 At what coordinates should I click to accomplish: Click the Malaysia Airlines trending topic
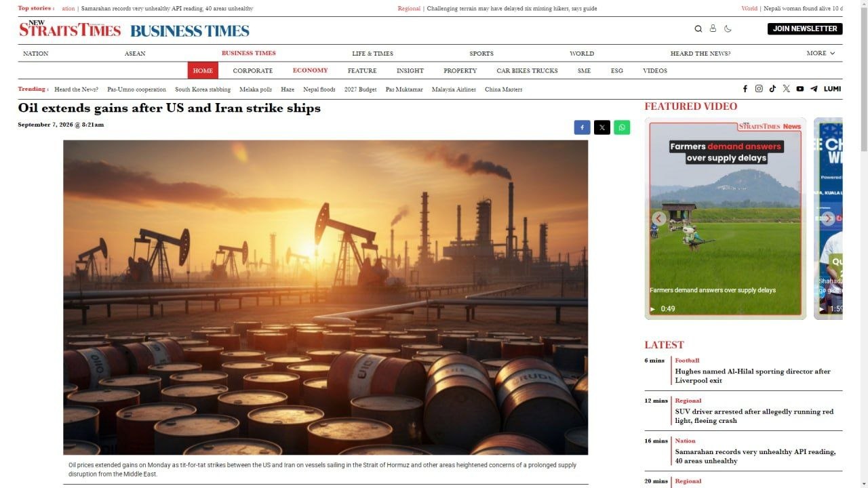(x=454, y=89)
